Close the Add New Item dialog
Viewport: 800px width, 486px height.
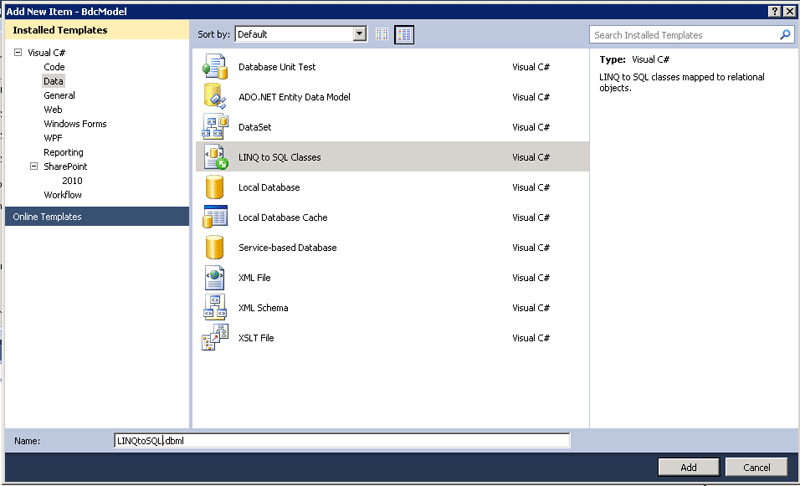789,11
